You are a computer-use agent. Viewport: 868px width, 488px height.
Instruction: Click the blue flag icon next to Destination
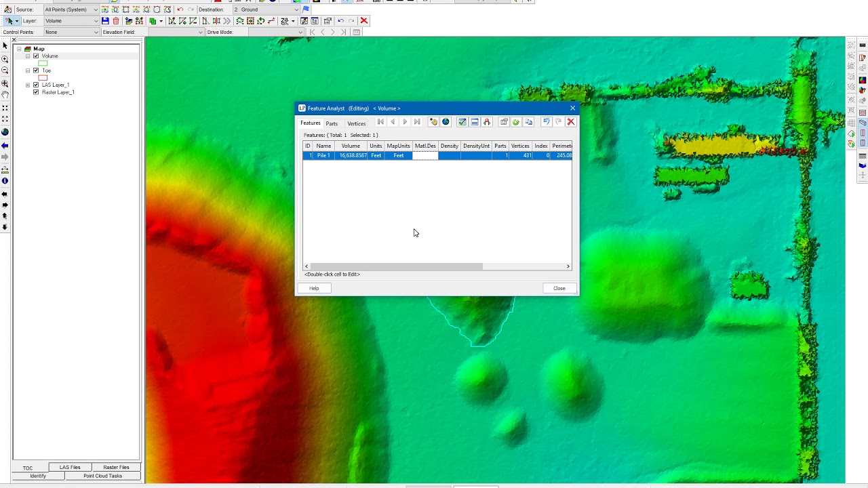(306, 9)
